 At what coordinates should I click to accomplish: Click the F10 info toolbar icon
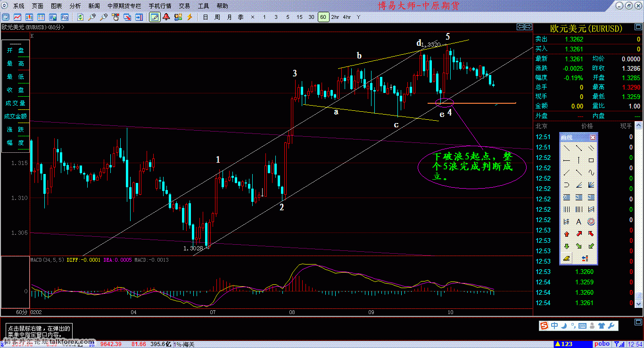(65, 17)
